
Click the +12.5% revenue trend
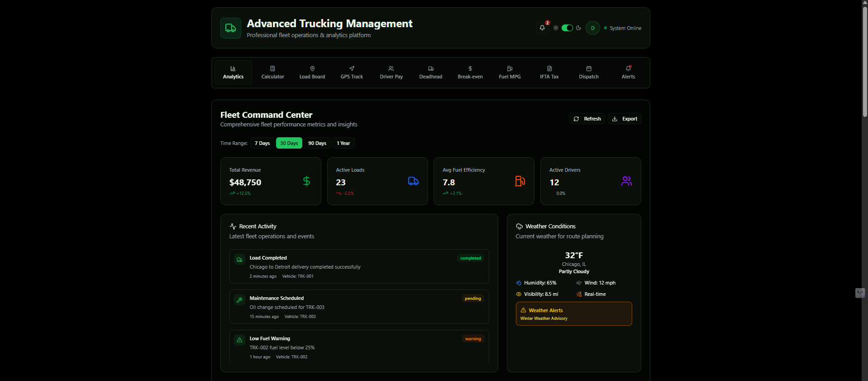[240, 193]
